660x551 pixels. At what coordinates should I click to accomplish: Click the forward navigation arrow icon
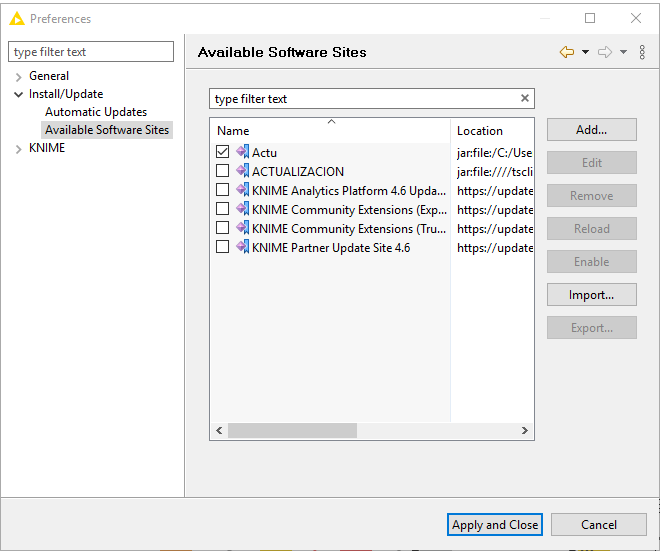coord(605,52)
